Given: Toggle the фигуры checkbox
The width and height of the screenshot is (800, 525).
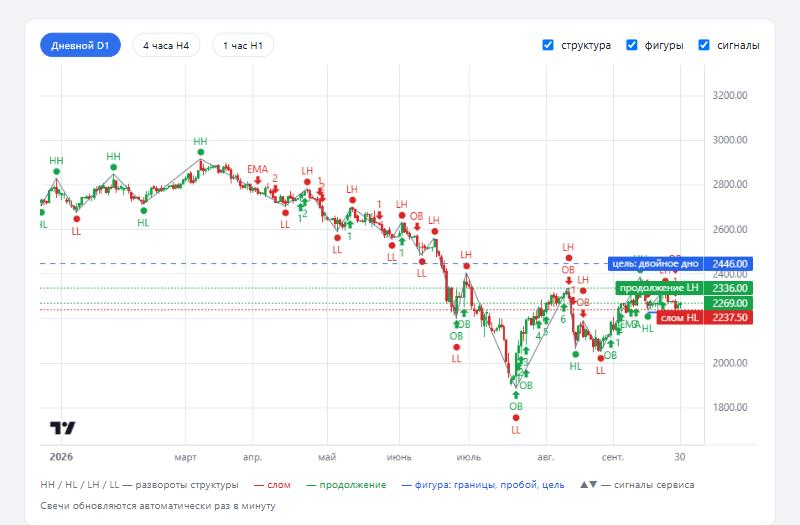Looking at the screenshot, I should [x=632, y=45].
